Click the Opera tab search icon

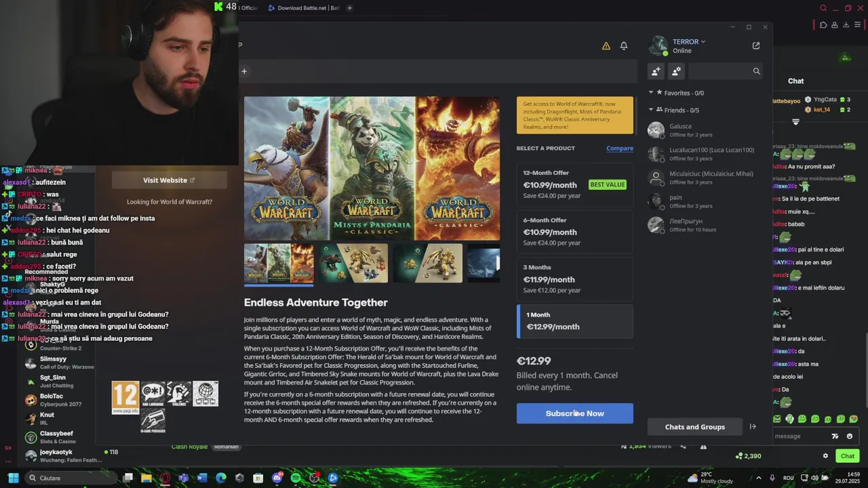pyautogui.click(x=823, y=8)
